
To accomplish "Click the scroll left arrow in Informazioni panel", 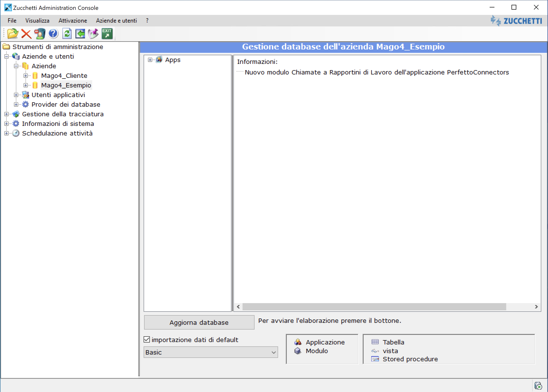I will click(x=238, y=306).
